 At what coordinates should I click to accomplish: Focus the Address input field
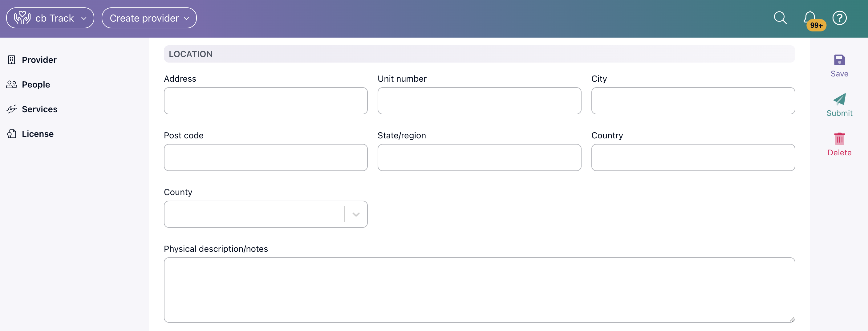[x=266, y=101]
